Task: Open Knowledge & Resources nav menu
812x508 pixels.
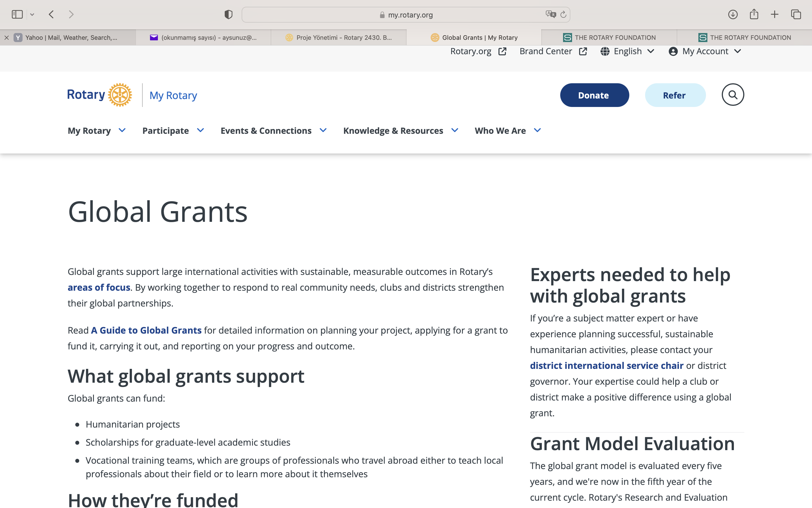Action: tap(393, 131)
